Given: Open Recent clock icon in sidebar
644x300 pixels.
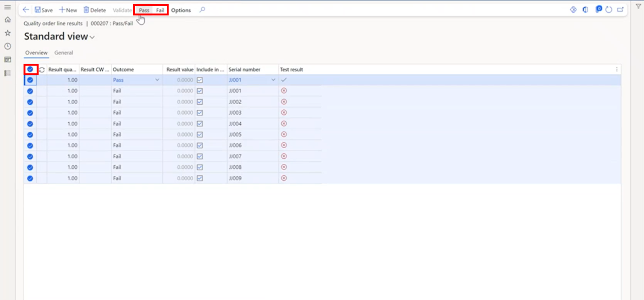Looking at the screenshot, I should tap(7, 46).
